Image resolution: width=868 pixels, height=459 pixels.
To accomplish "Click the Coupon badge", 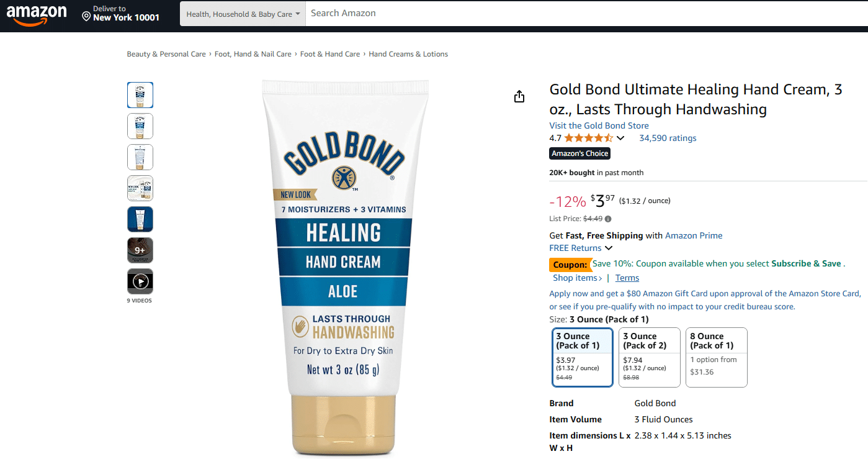I will (x=570, y=265).
